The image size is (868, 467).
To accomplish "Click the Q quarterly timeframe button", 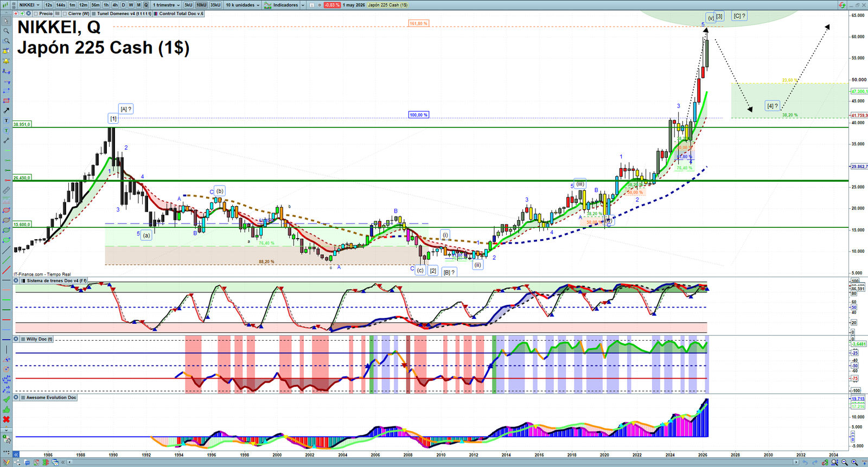I will (x=146, y=5).
